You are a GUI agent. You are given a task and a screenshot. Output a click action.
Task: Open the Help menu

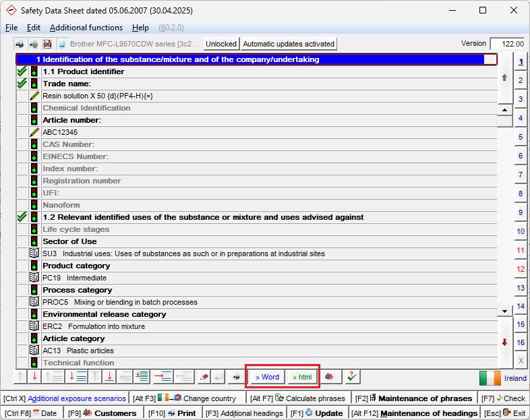click(140, 28)
